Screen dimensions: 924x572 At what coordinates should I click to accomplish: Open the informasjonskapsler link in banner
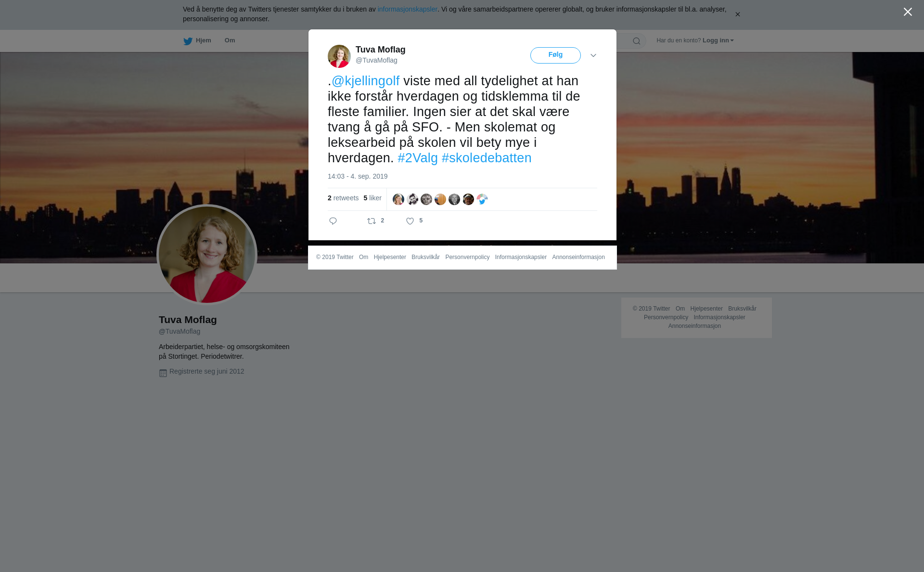407,9
